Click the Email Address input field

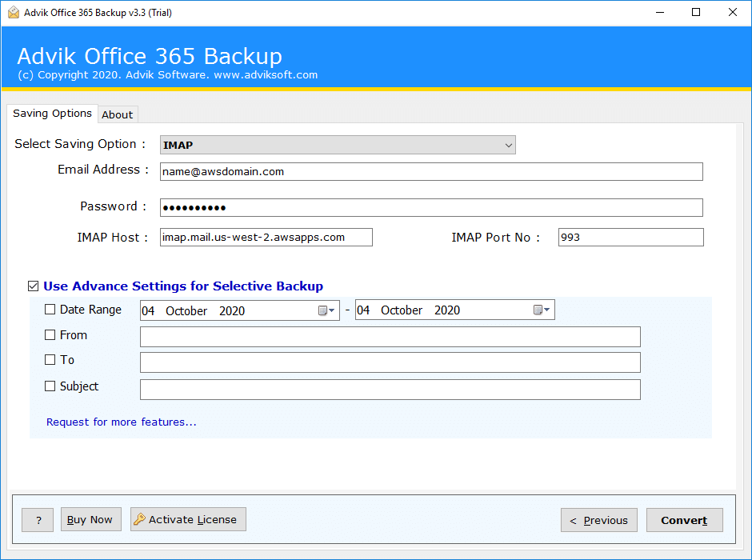(x=431, y=172)
